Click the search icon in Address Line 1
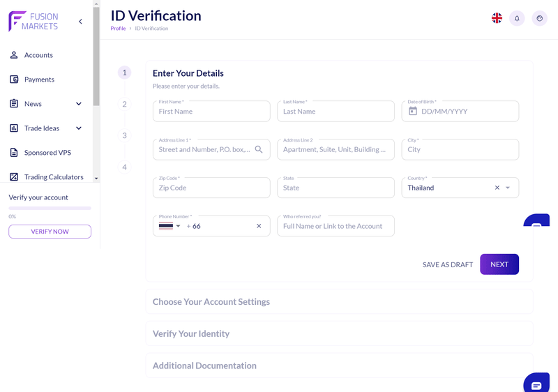The height and width of the screenshot is (392, 558). click(259, 149)
